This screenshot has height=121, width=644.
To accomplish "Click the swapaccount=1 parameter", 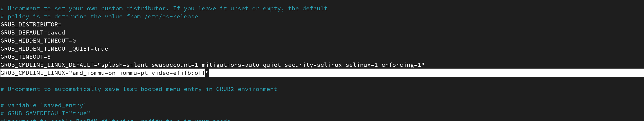I will point(175,65).
